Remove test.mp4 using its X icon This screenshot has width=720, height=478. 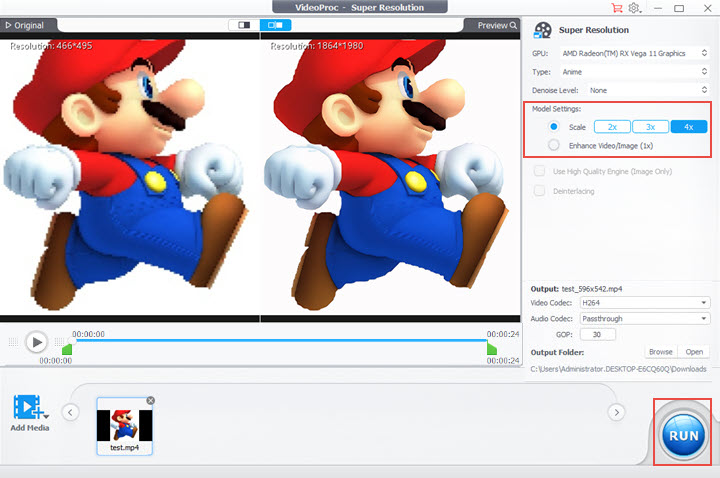150,401
